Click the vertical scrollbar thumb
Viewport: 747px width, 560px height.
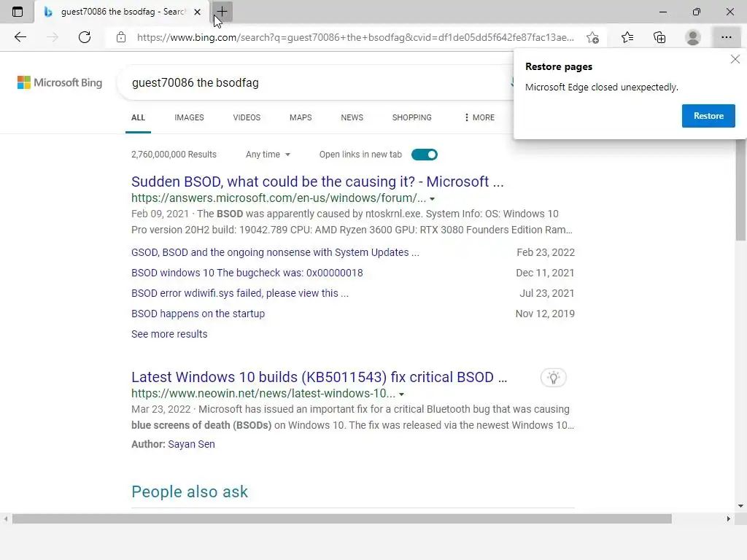(x=741, y=190)
